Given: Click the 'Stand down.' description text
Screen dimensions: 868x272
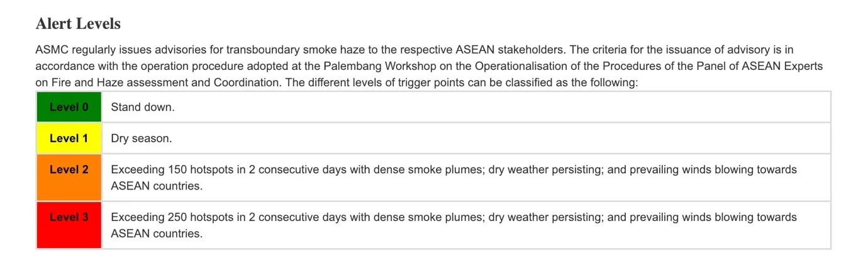Looking at the screenshot, I should (x=143, y=107).
